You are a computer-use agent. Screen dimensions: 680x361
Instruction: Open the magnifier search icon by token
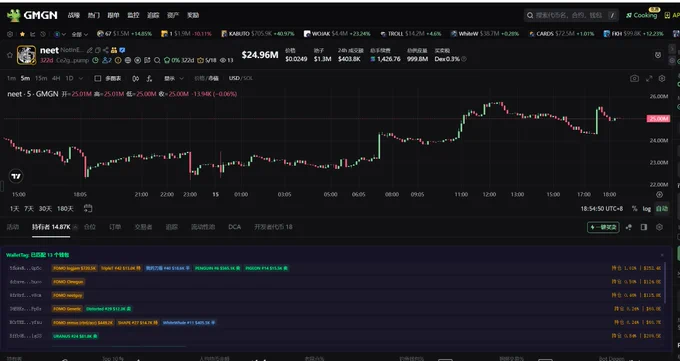(x=157, y=60)
